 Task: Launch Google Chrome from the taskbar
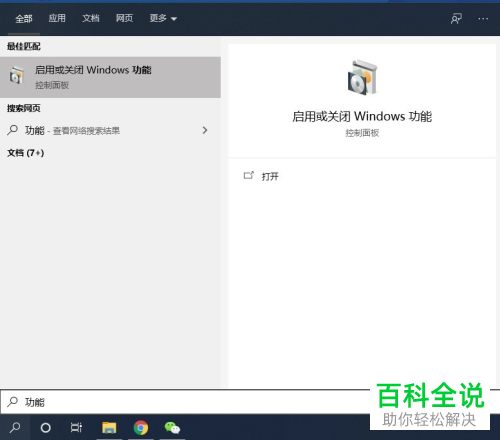click(141, 427)
